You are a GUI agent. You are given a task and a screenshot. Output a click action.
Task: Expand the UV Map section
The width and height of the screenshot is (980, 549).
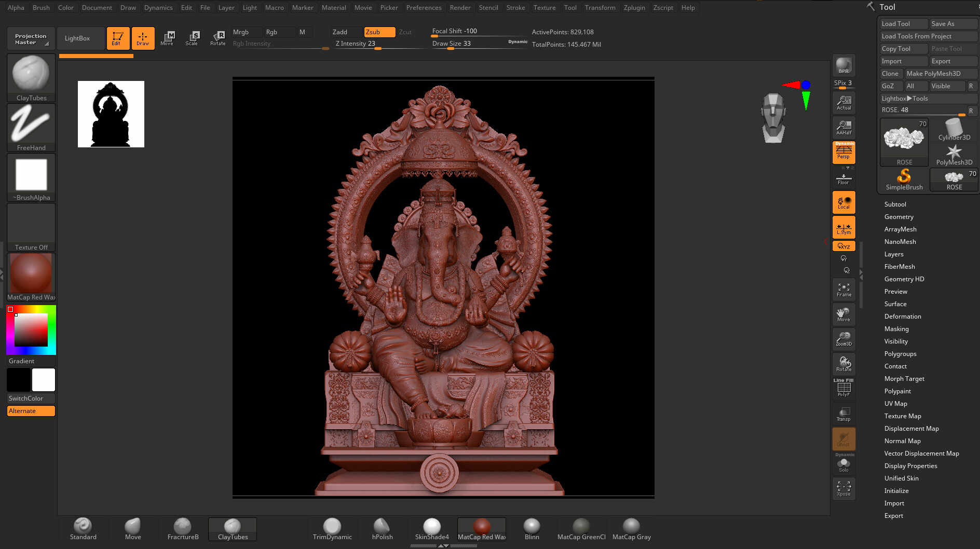tap(896, 404)
